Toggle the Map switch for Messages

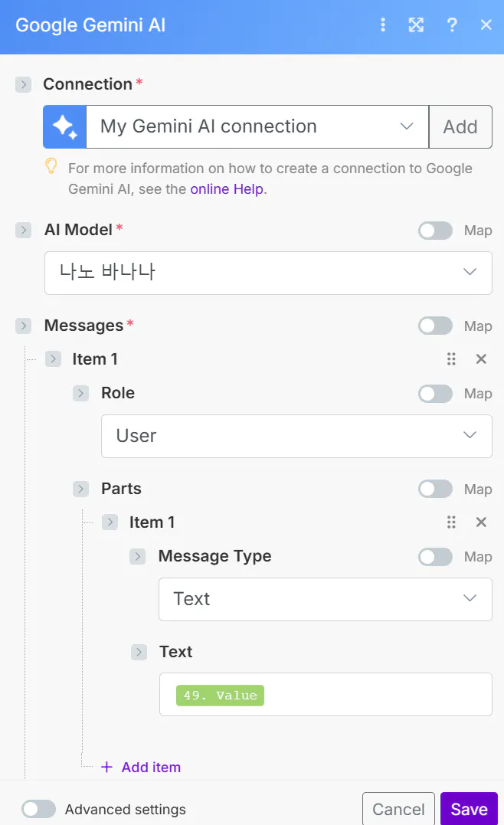435,326
